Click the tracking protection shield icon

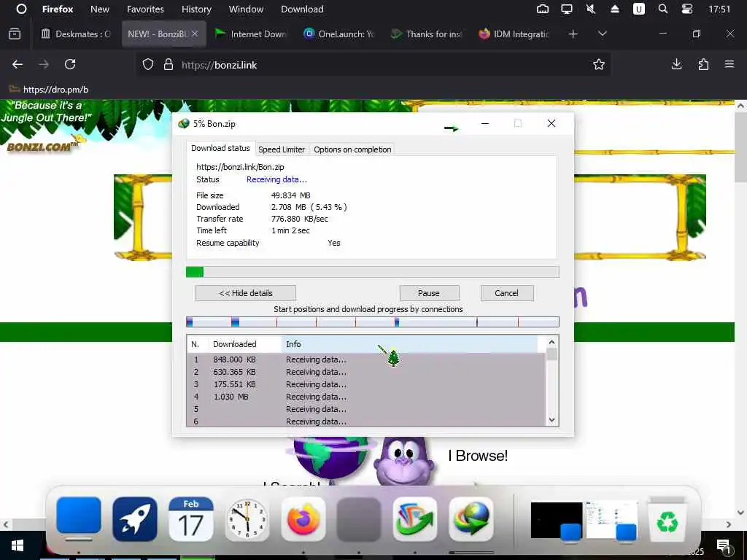148,64
